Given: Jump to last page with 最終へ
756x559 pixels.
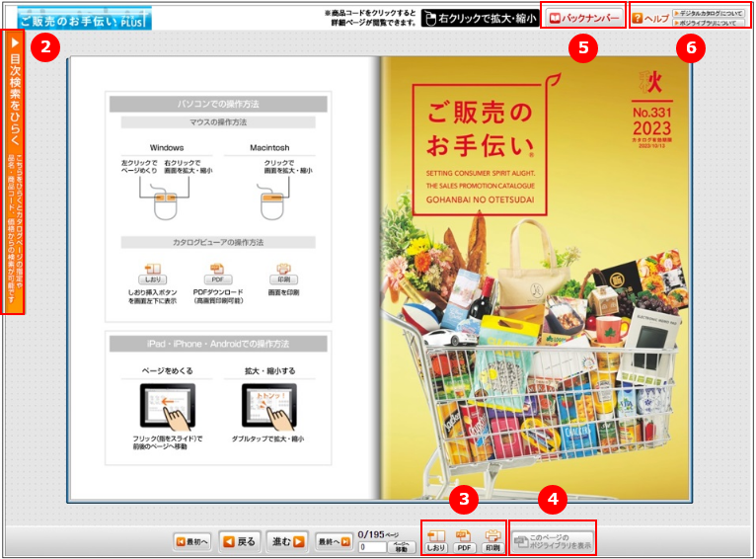Looking at the screenshot, I should (334, 541).
